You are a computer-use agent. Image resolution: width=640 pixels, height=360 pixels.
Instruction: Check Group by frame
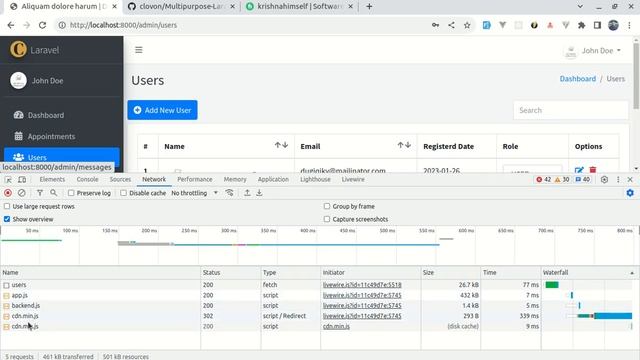click(327, 207)
